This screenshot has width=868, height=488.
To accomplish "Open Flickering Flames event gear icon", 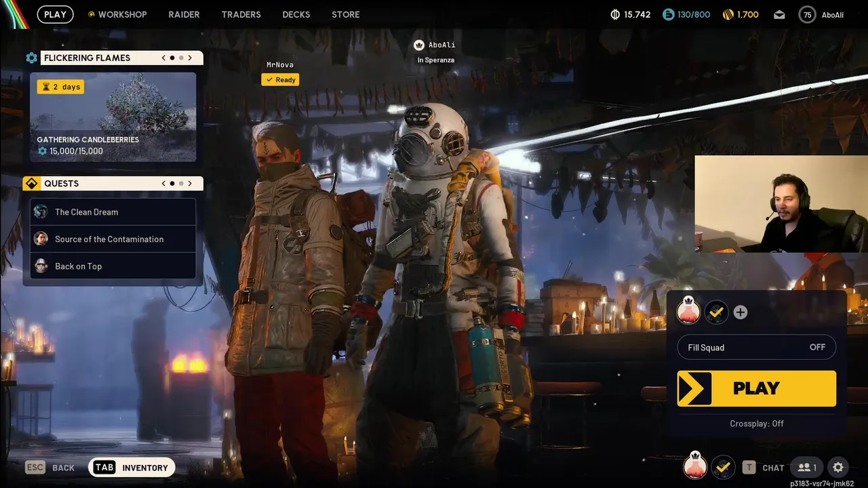I will 31,58.
